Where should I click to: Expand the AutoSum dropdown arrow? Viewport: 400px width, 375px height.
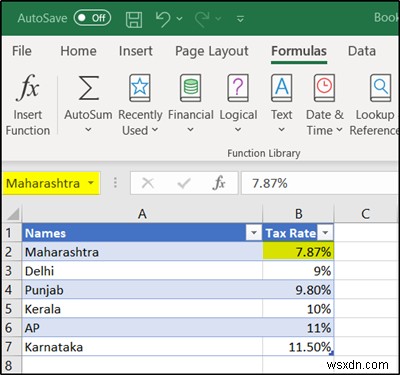[x=88, y=129]
